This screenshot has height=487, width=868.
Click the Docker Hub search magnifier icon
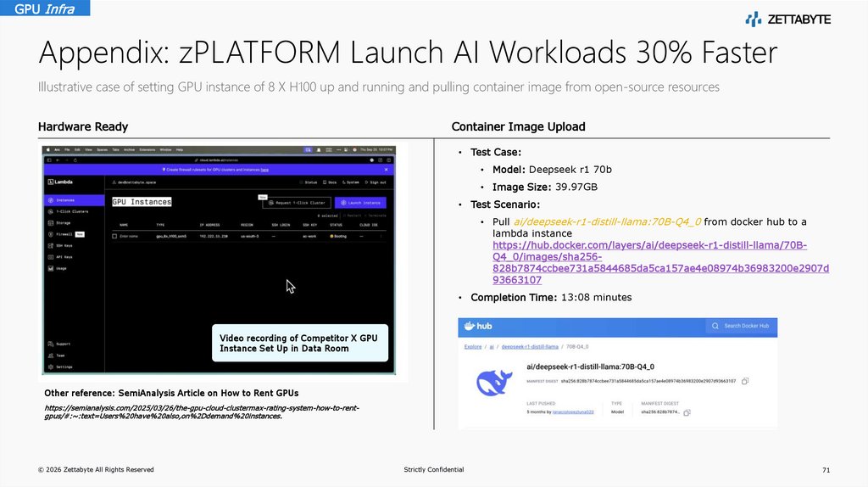[715, 326]
